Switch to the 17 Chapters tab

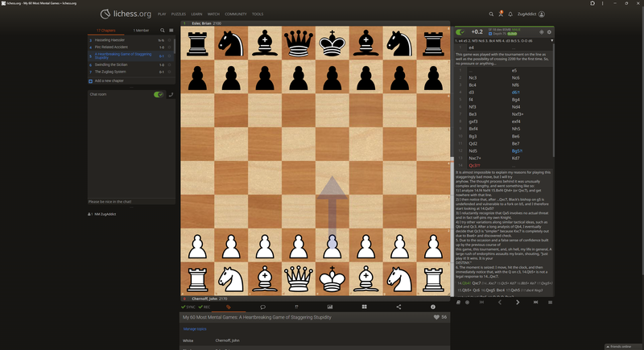pyautogui.click(x=106, y=31)
